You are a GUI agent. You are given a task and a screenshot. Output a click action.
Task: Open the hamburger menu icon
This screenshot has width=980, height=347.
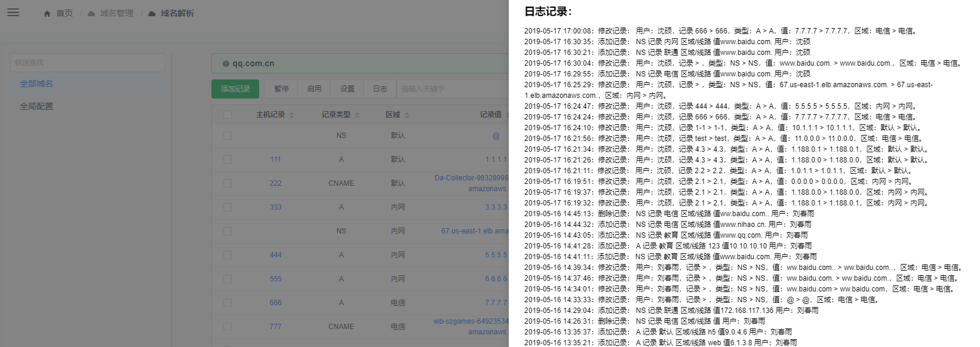point(13,13)
